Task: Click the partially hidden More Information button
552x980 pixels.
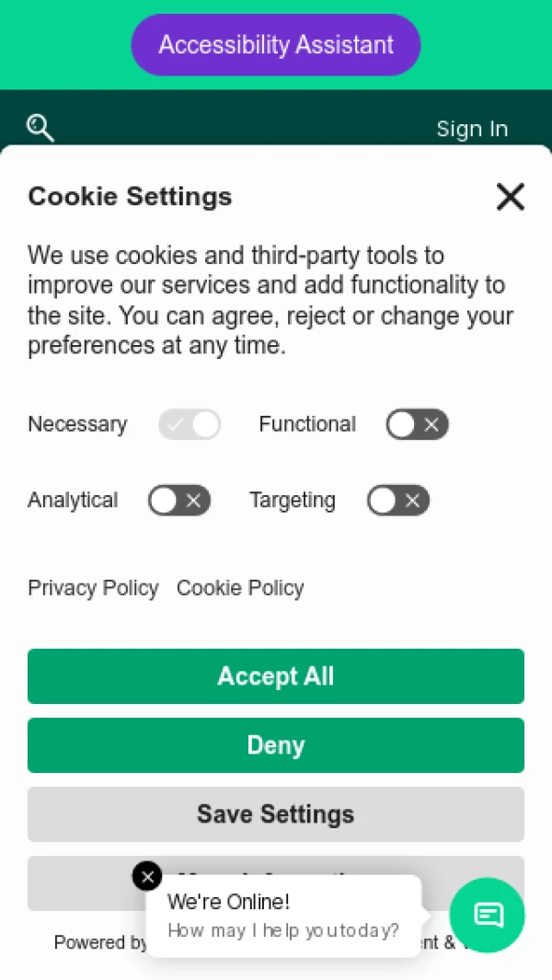Action: [276, 866]
